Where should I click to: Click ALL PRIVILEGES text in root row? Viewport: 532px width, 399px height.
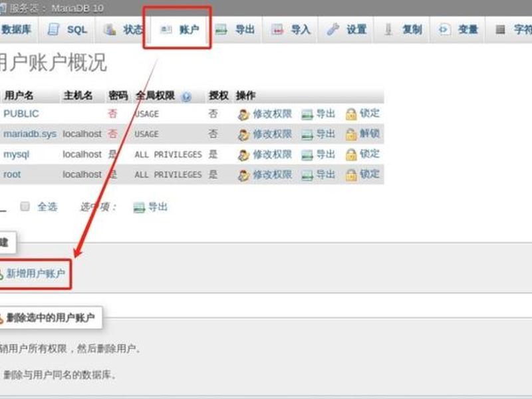pos(168,175)
